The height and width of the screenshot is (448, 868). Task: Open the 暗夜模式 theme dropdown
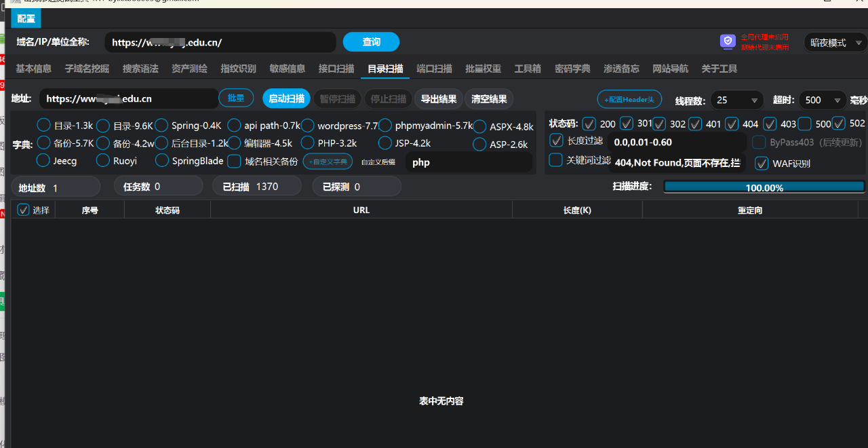(835, 43)
